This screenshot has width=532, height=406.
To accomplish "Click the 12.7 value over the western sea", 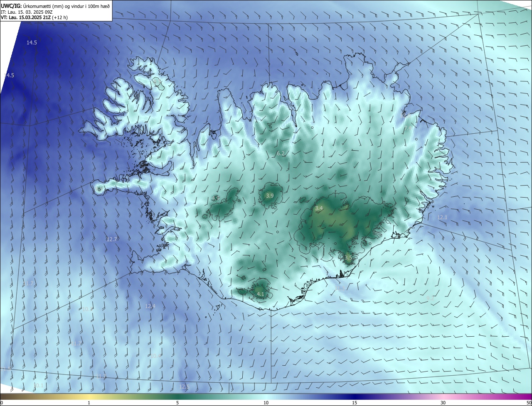I will [112, 239].
